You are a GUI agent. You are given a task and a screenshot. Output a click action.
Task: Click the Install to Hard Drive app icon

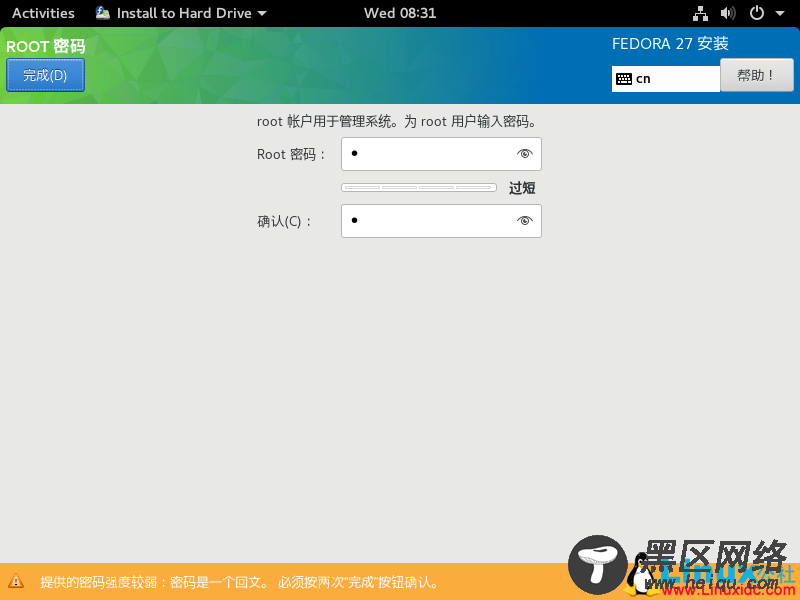tap(103, 13)
